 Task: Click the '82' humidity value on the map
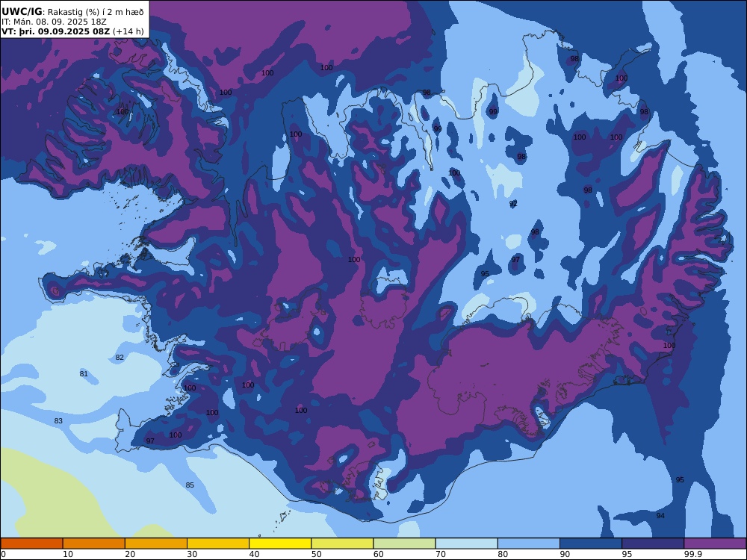[x=120, y=358]
